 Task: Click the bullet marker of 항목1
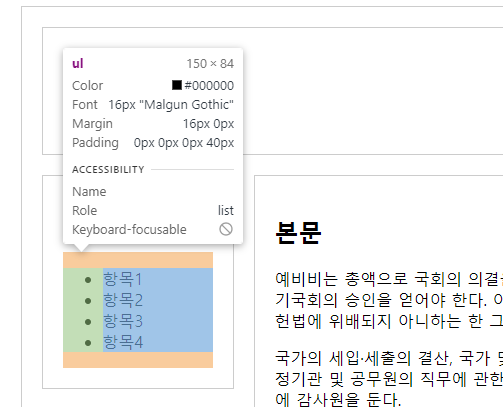coord(88,280)
